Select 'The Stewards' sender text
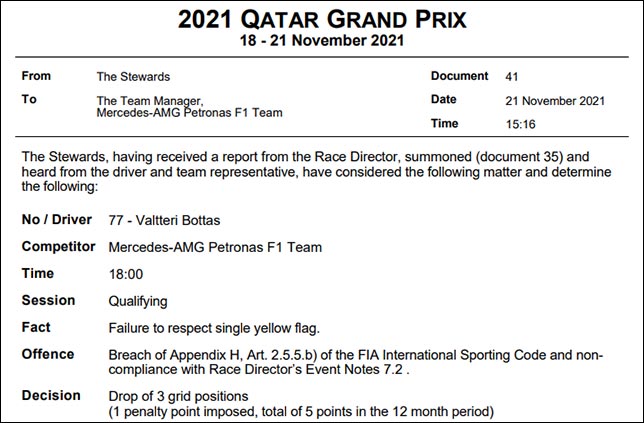The width and height of the screenshot is (644, 423). point(131,76)
